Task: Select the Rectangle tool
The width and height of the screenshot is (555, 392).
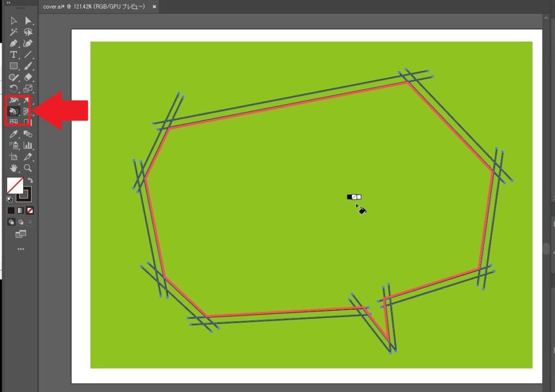Action: click(x=14, y=66)
